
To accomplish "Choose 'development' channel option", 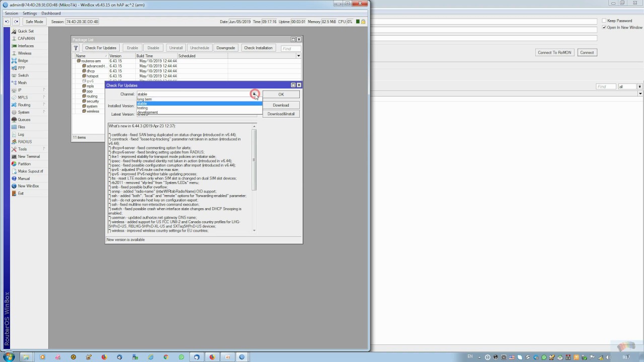I will pos(199,112).
